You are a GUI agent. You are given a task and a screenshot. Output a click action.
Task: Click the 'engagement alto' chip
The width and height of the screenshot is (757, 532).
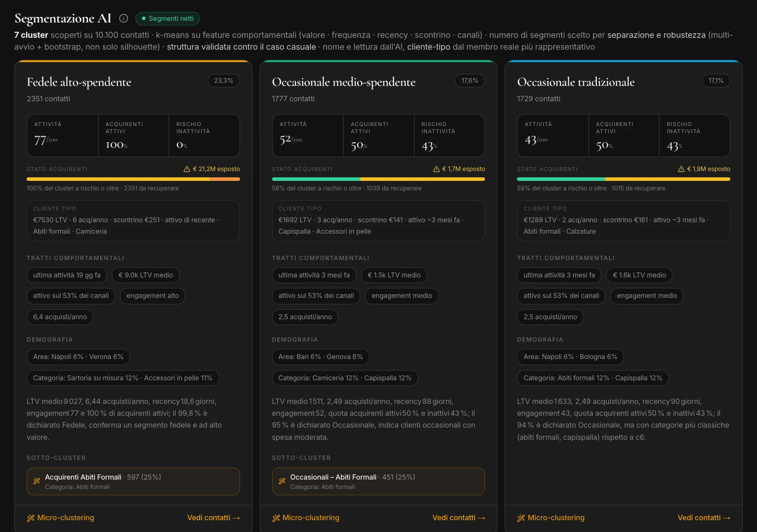click(x=153, y=296)
